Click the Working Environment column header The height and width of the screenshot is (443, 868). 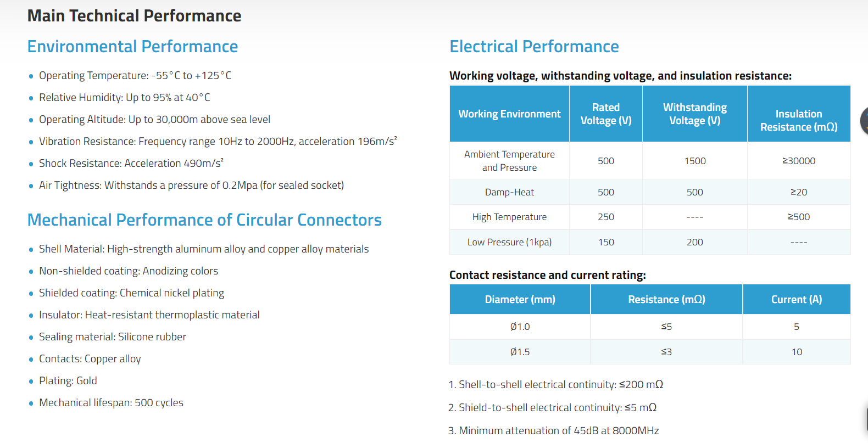[509, 114]
